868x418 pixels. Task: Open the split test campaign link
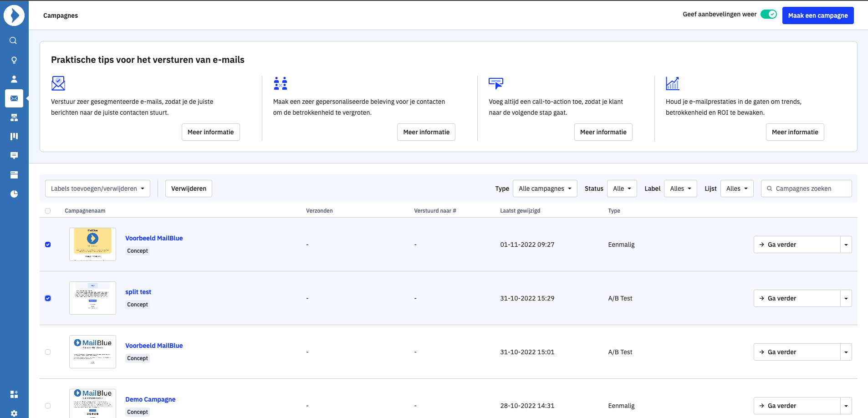coord(138,292)
